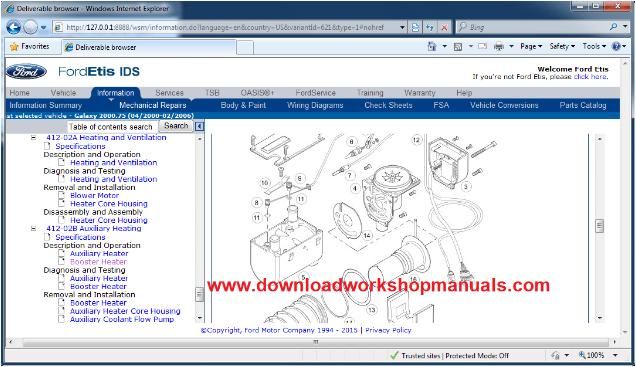Click the Read mail icon in command bar
Screen dimensions: 636x367
pyautogui.click(x=482, y=46)
